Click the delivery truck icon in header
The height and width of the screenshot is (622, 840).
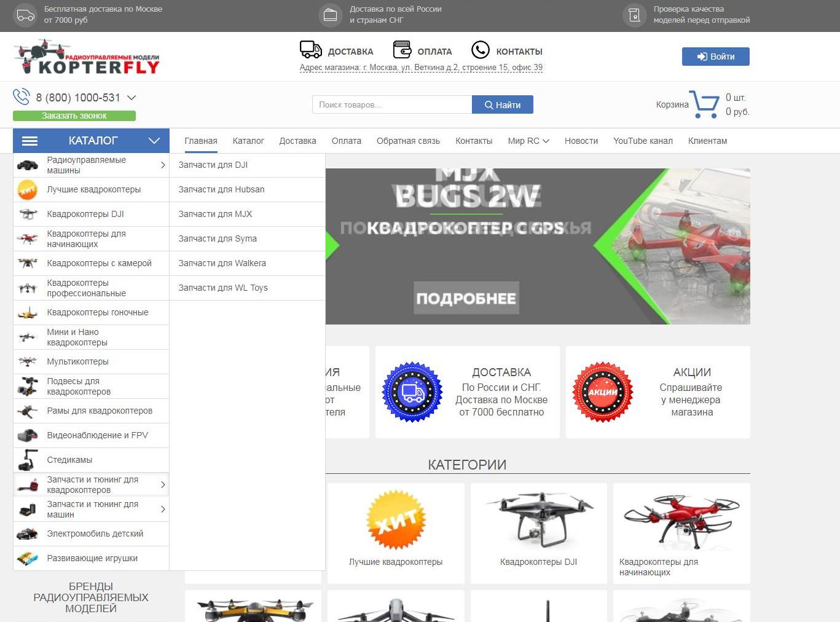coord(311,50)
